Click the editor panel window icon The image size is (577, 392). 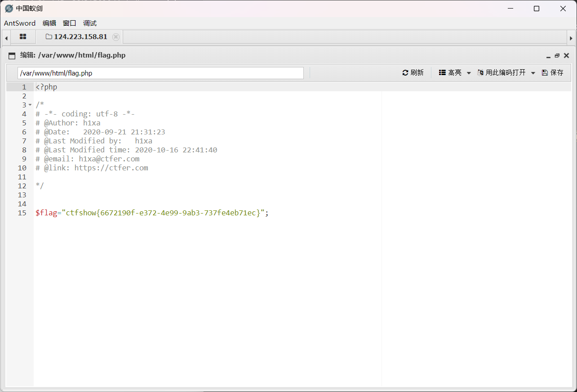click(12, 56)
